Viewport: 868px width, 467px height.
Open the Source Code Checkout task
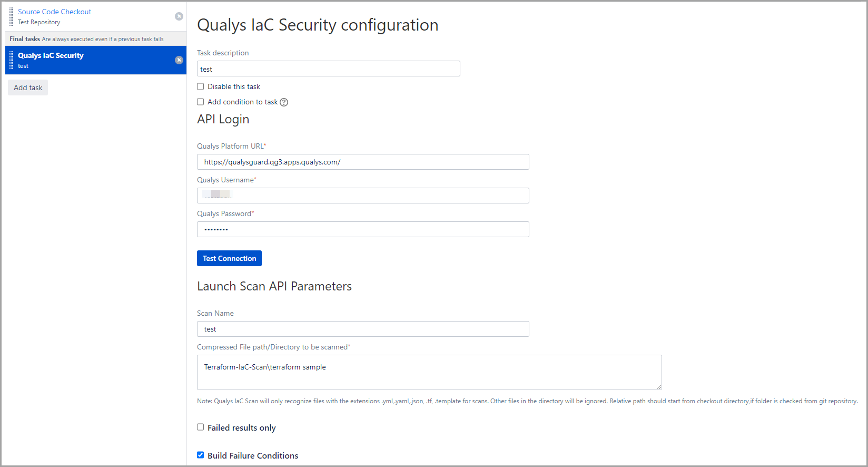coord(55,12)
